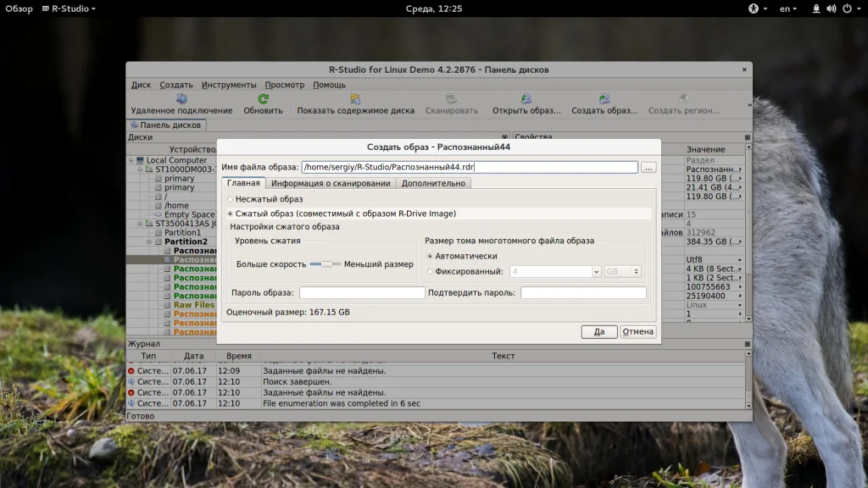Click the compression level slider
This screenshot has height=488, width=868.
[325, 264]
